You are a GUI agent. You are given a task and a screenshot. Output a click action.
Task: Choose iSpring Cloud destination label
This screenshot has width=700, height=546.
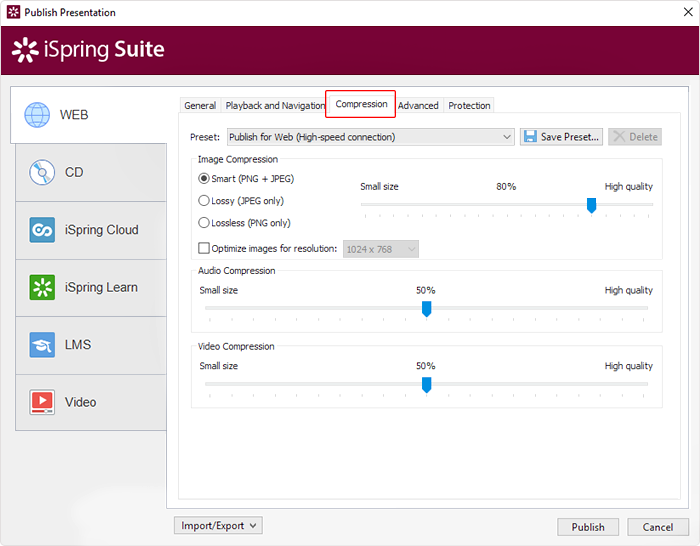coord(102,230)
